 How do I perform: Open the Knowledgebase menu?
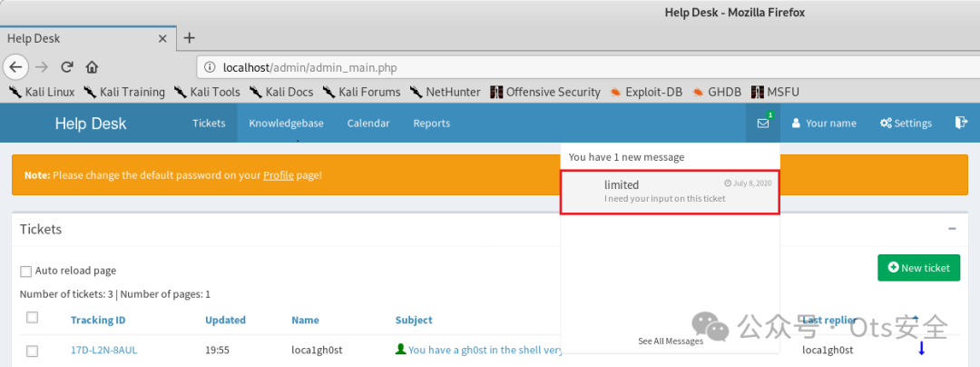click(286, 124)
